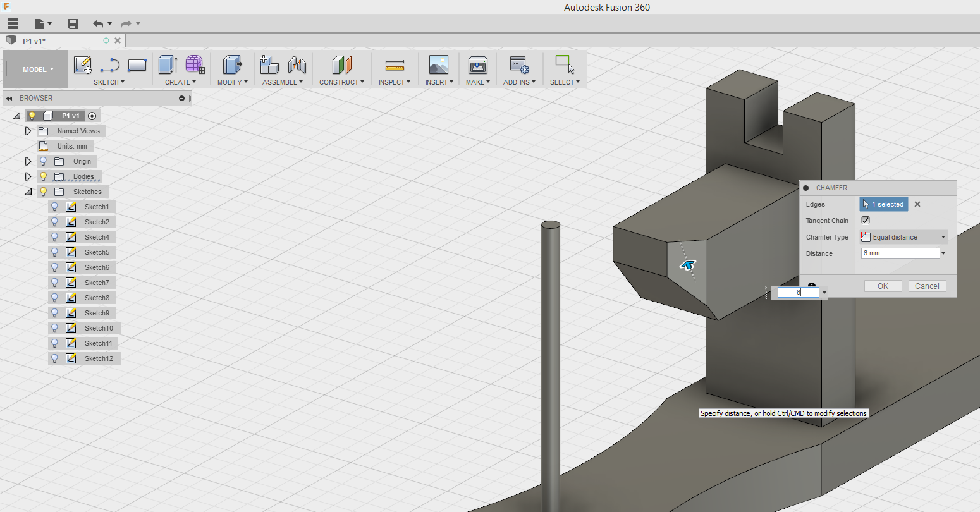Show Sketch9 using its light bulb
This screenshot has width=980, height=512.
click(55, 314)
